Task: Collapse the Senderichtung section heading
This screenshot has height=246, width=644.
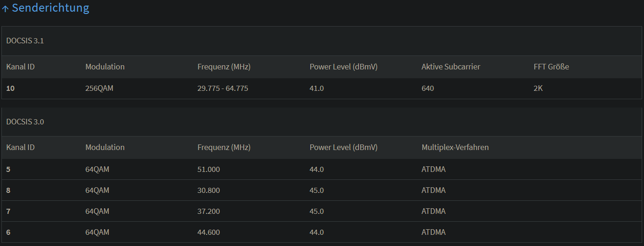Action: tap(46, 8)
